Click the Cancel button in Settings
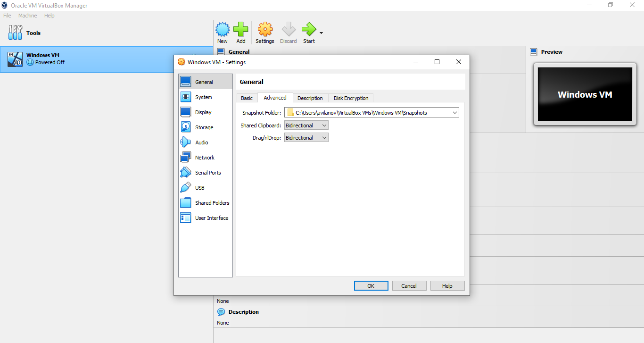The width and height of the screenshot is (644, 343). 409,286
